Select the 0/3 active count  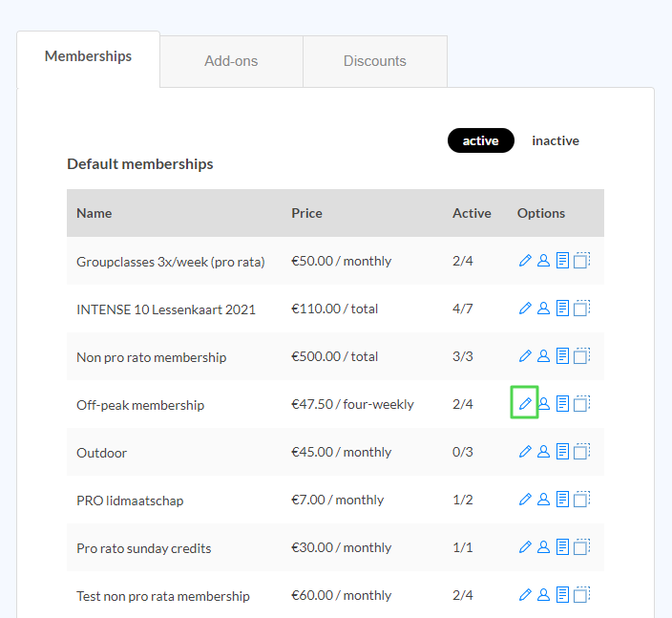(462, 452)
